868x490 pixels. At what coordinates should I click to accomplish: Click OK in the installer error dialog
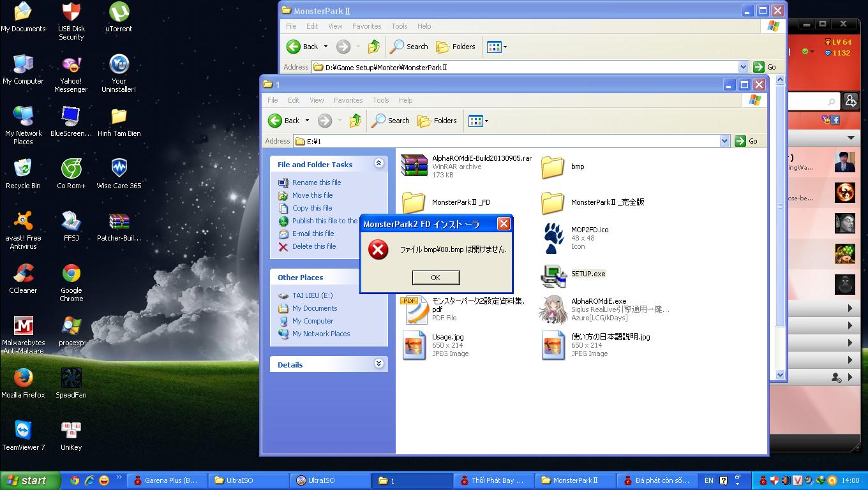pyautogui.click(x=435, y=278)
